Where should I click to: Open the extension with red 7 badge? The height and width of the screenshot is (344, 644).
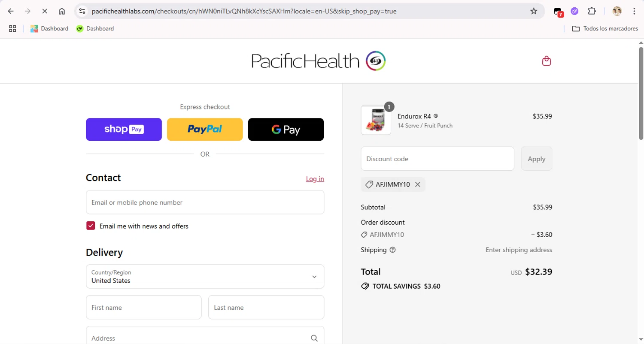tap(558, 12)
